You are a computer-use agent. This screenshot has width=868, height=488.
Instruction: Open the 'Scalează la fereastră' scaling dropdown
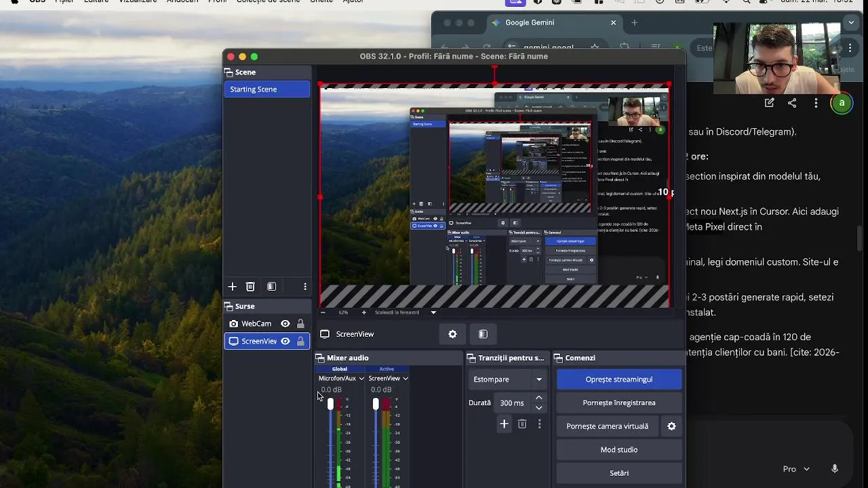(x=406, y=312)
